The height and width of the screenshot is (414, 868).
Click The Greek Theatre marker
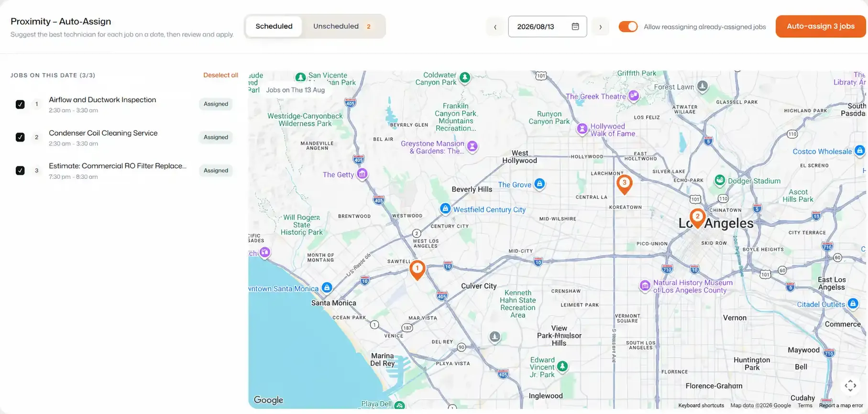click(634, 96)
